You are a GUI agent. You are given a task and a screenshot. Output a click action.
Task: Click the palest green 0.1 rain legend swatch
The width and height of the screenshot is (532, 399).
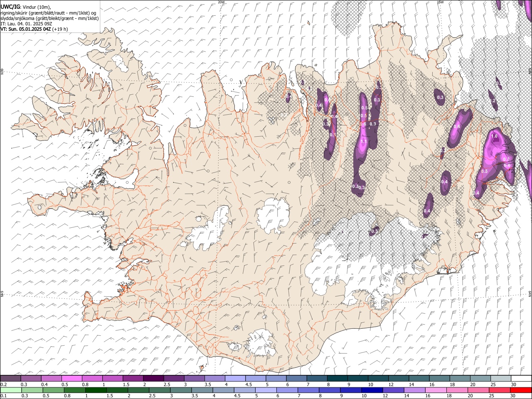coord(11,390)
